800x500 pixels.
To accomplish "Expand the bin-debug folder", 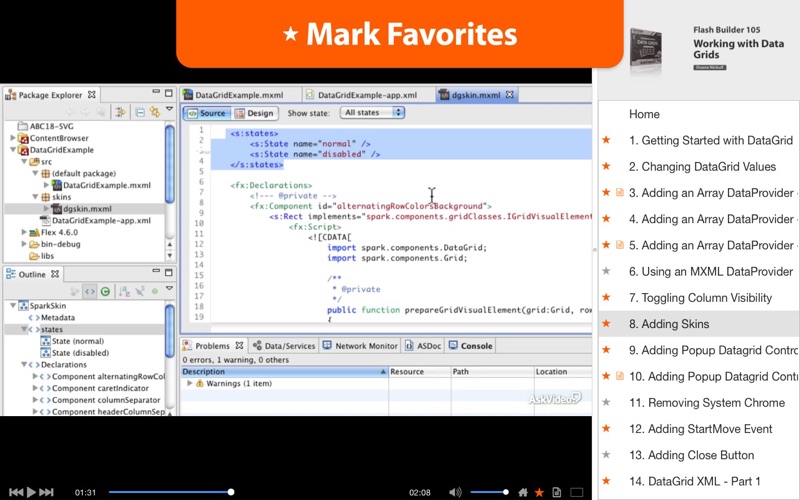I will coord(24,243).
